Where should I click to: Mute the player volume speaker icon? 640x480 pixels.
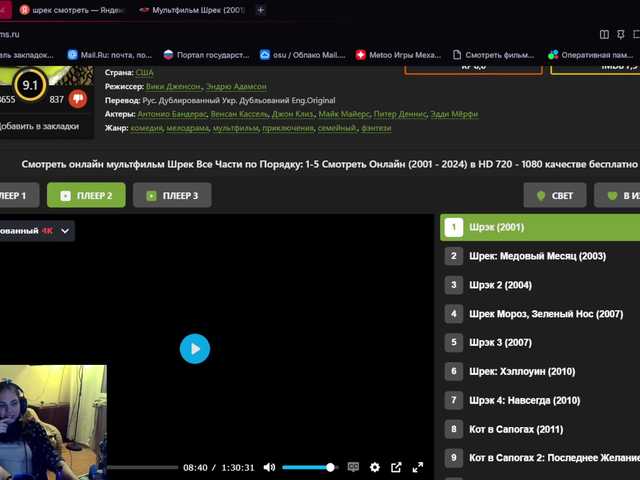click(x=269, y=467)
